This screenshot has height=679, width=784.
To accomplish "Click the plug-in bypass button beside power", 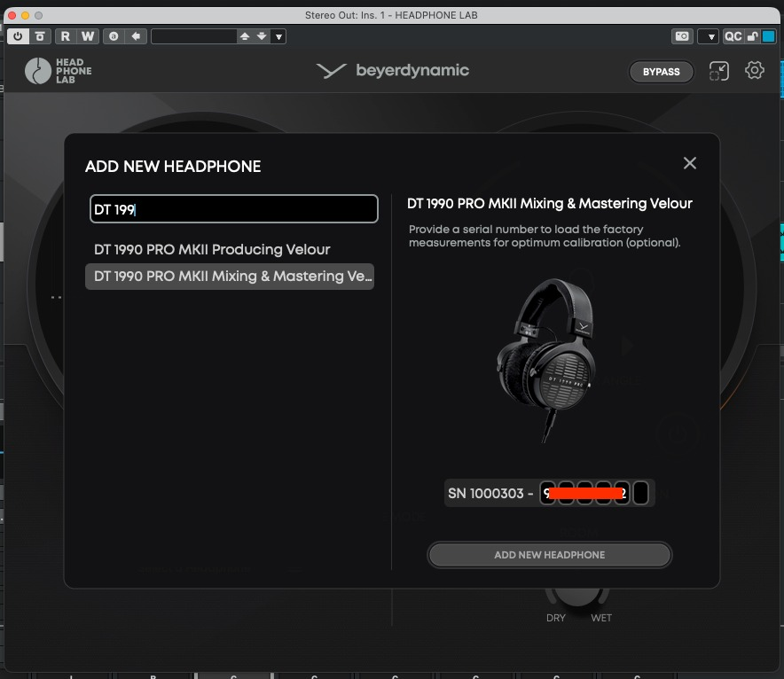I will click(40, 36).
